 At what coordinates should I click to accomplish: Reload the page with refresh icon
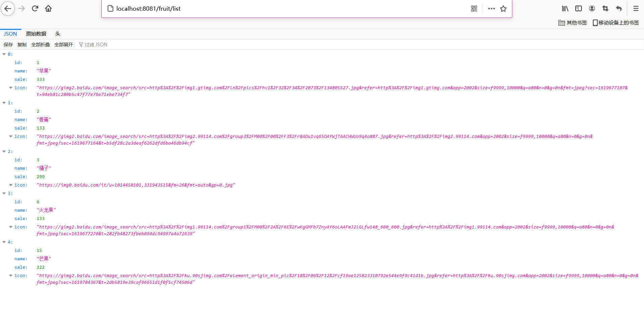click(x=35, y=8)
